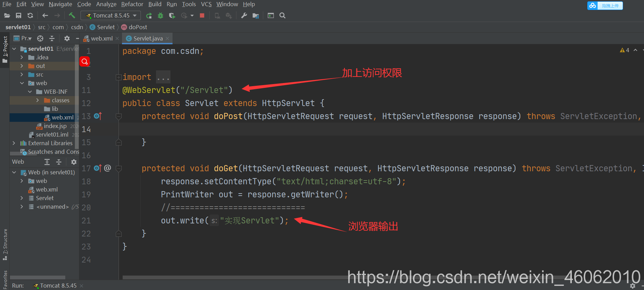This screenshot has height=290, width=644.
Task: Open the Structure tool window tab
Action: pos(5,244)
